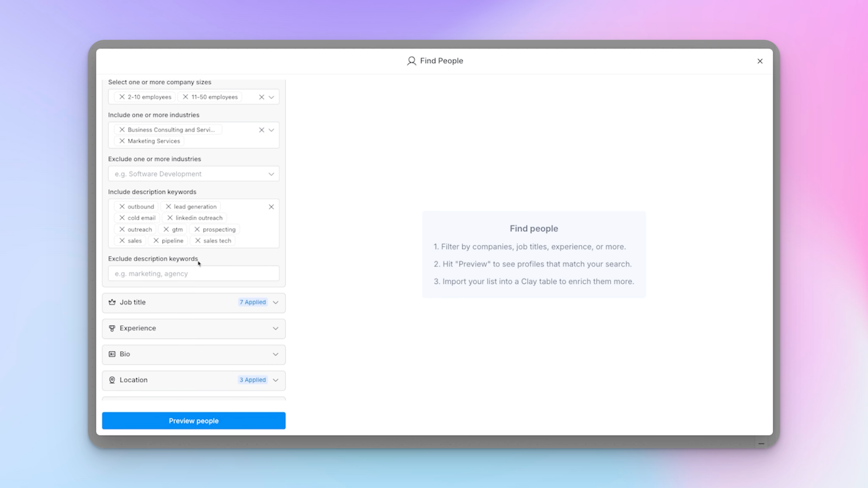Screen dimensions: 868x488
Task: Remove Marketing Services industry tag
Action: (x=122, y=141)
